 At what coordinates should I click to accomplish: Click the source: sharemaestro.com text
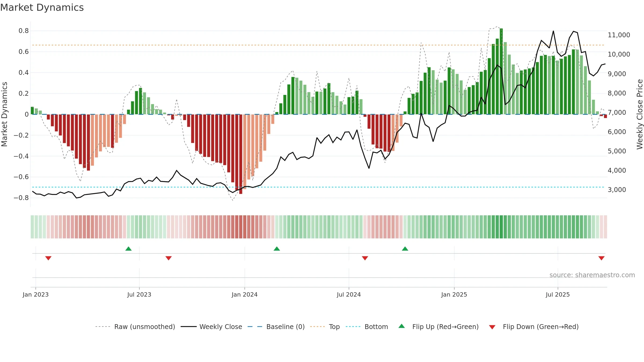(x=592, y=275)
